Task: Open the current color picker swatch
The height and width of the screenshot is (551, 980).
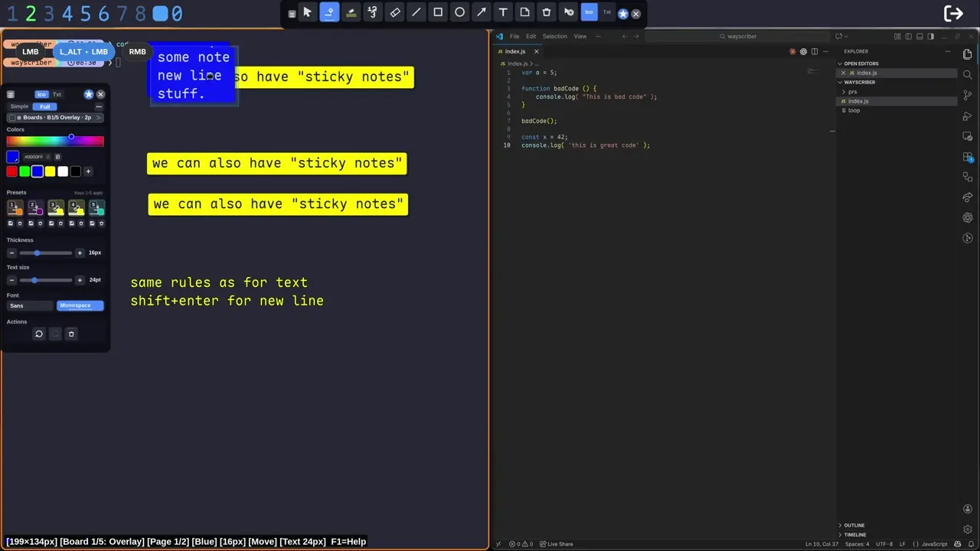Action: tap(13, 157)
